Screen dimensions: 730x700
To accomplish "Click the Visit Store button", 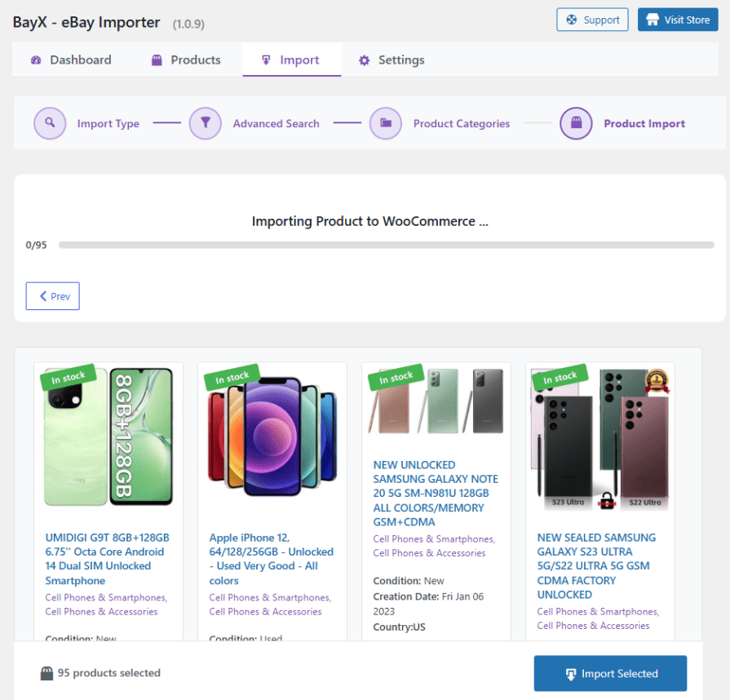I will pyautogui.click(x=678, y=20).
